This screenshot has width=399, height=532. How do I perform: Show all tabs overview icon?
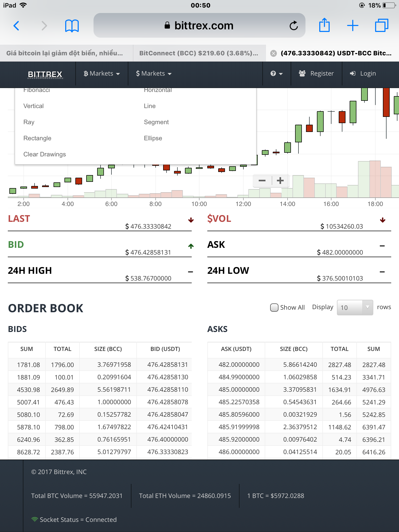point(382,25)
